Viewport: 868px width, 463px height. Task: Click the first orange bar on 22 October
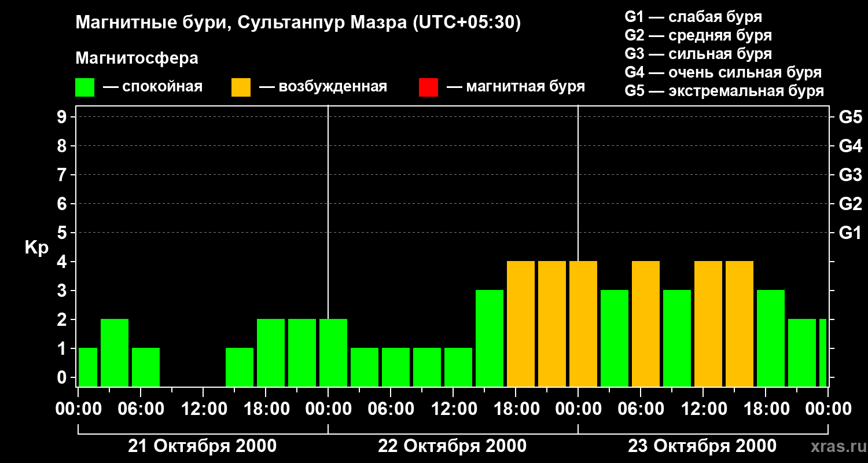click(x=521, y=324)
